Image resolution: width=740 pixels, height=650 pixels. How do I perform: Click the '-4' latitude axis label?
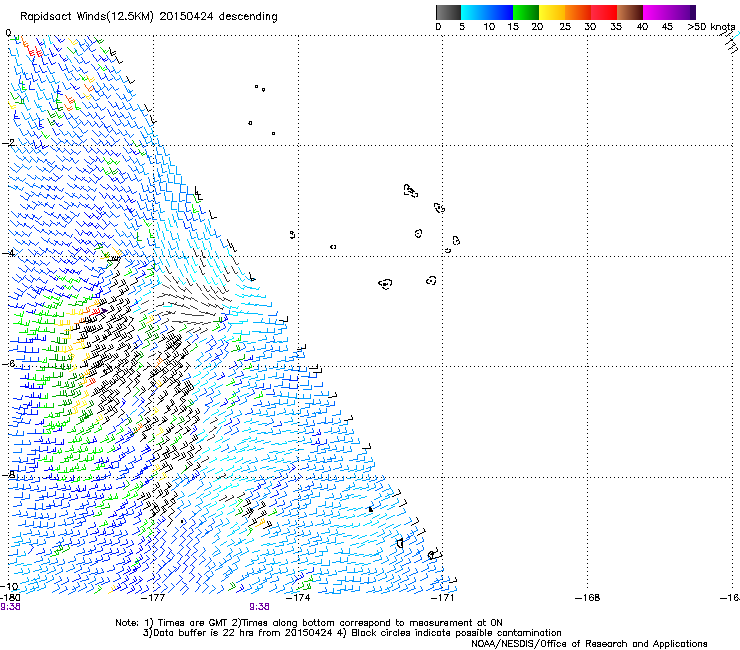pos(8,253)
